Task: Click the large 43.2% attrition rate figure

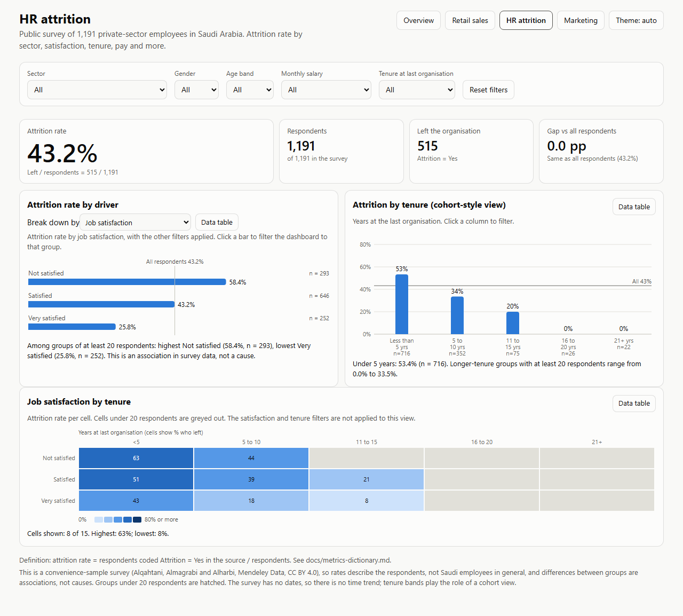Action: (x=62, y=154)
